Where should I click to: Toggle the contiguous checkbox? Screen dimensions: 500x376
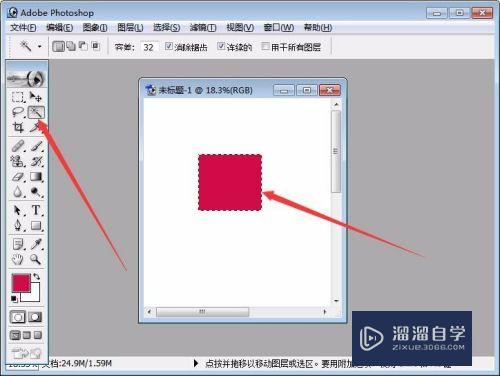click(221, 46)
